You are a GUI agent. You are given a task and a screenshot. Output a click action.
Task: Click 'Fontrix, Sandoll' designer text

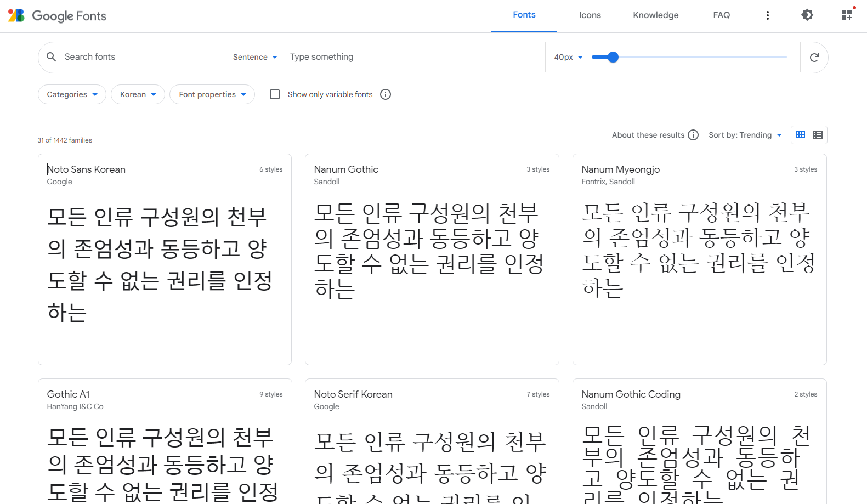click(608, 182)
